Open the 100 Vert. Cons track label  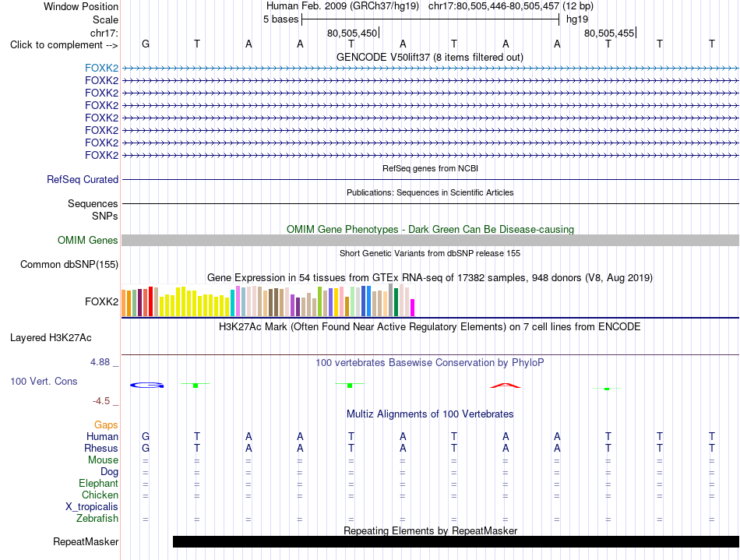[x=44, y=381]
